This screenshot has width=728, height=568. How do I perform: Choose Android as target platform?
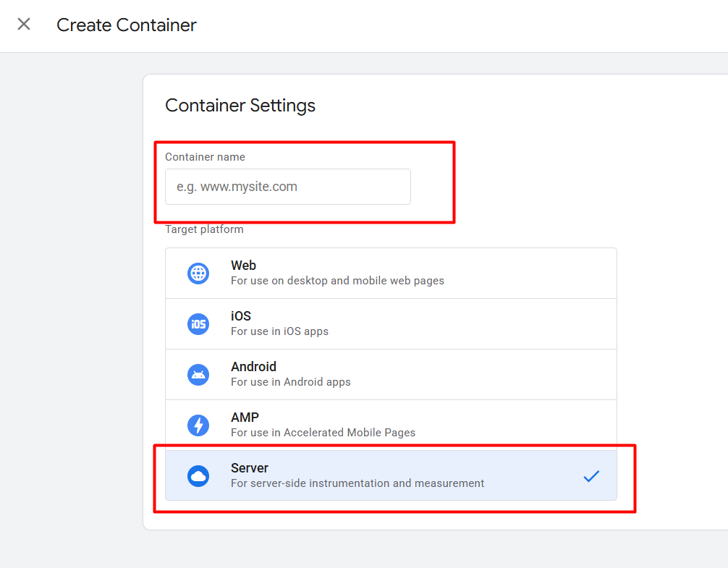click(x=253, y=367)
